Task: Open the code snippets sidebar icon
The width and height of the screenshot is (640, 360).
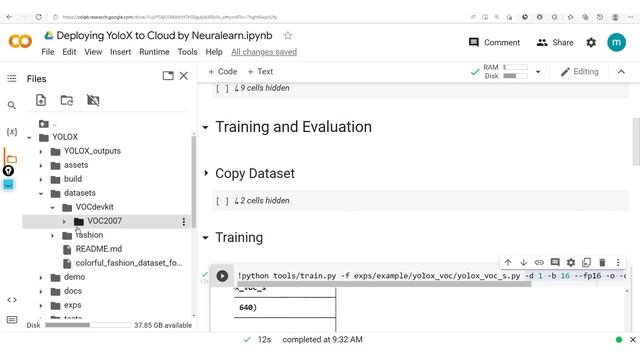Action: 12,300
